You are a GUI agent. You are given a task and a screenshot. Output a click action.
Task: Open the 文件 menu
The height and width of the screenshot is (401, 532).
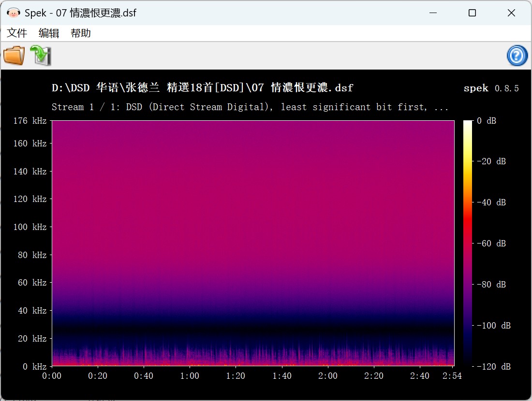click(x=16, y=33)
